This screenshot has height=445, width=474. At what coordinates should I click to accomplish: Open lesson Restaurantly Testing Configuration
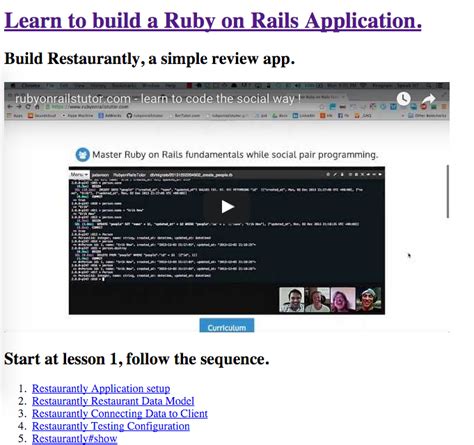[111, 426]
